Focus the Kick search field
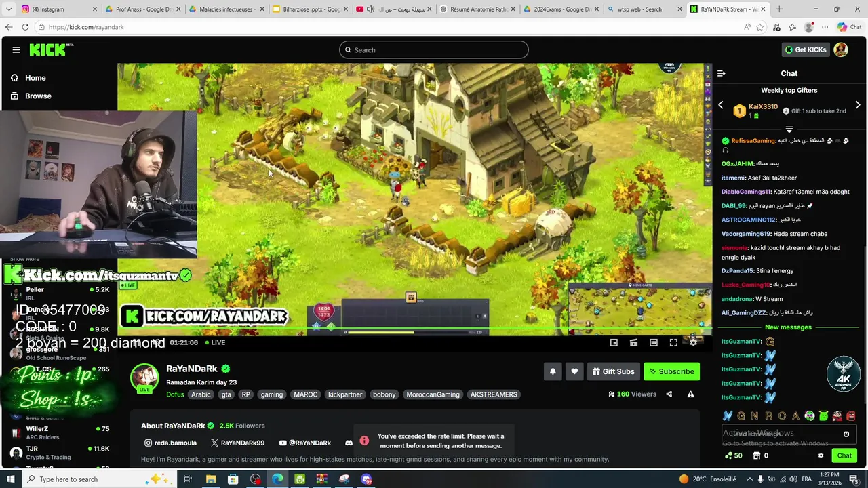868x488 pixels. [434, 49]
